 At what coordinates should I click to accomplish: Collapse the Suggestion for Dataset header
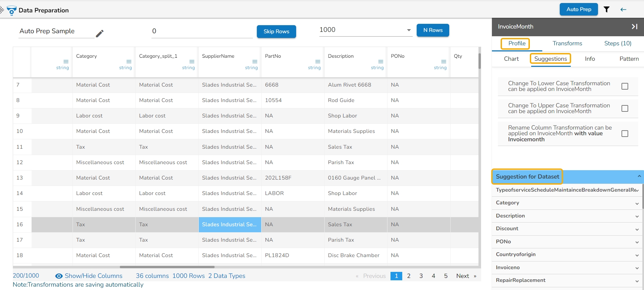tap(639, 176)
